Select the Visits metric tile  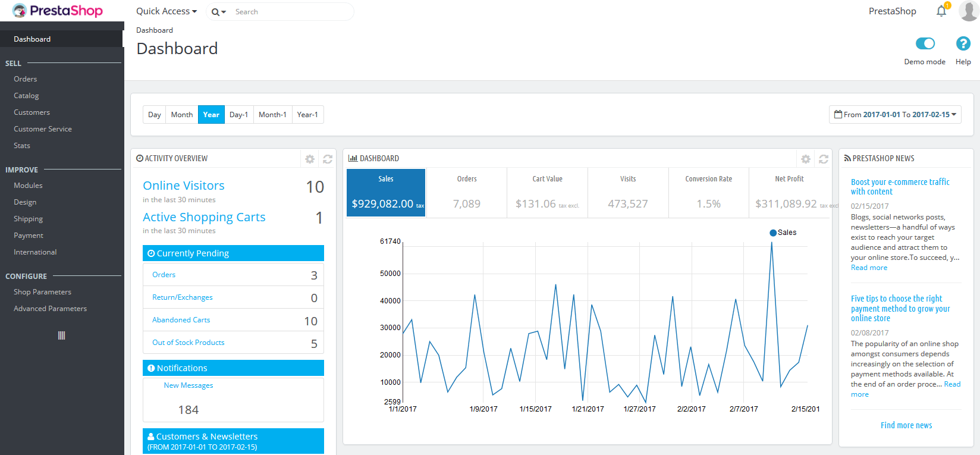click(x=628, y=193)
